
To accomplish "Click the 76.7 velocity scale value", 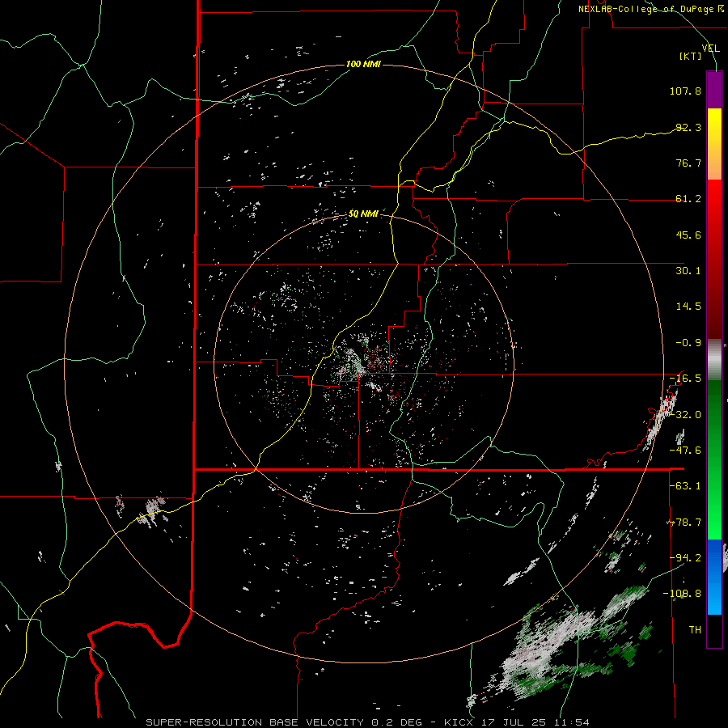I will [x=688, y=163].
